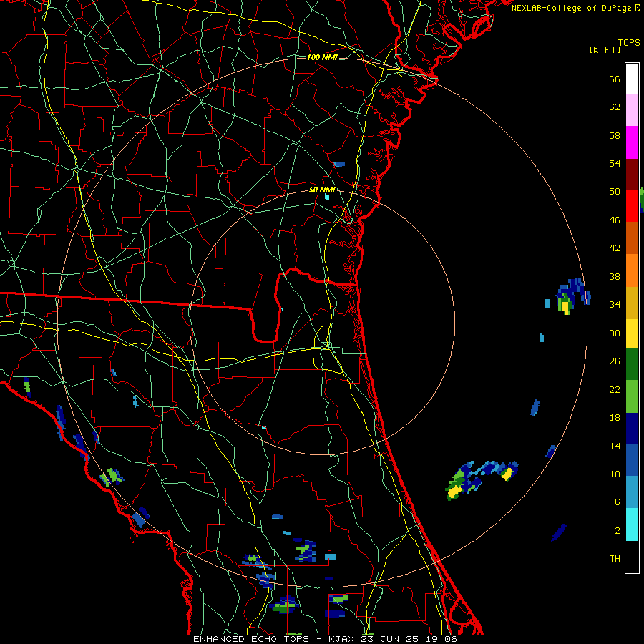Click the '10' legend value label
Image resolution: width=644 pixels, height=644 pixels.
615,474
